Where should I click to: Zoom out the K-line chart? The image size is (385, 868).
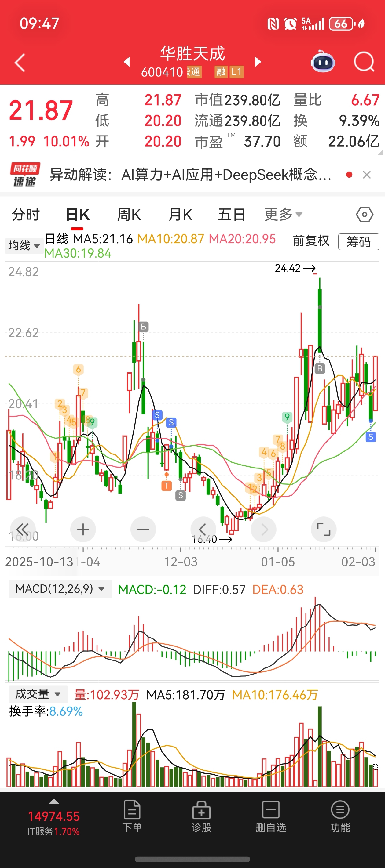pyautogui.click(x=143, y=529)
